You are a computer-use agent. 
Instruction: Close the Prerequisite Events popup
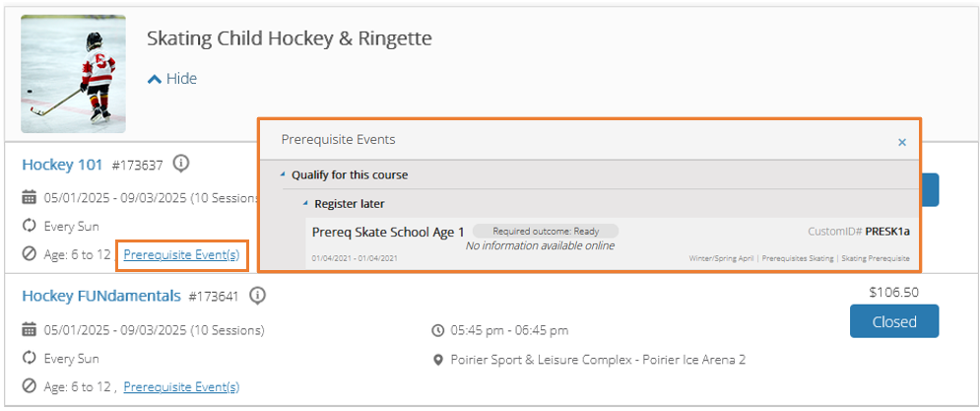(x=902, y=142)
